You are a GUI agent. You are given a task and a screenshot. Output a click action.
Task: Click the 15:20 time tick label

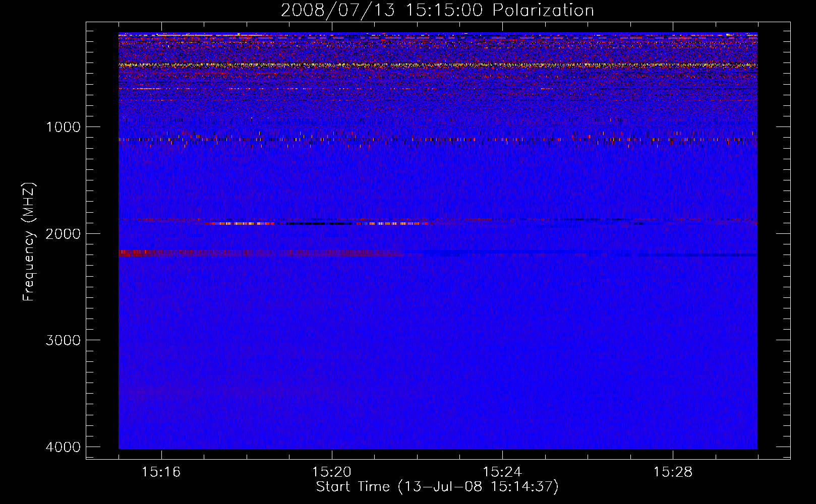point(331,472)
